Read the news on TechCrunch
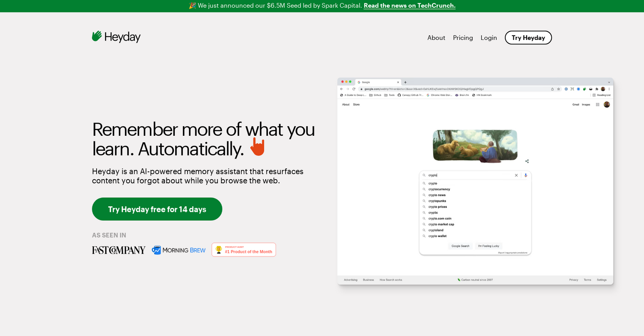Viewport: 644px width, 336px height. 409,6
